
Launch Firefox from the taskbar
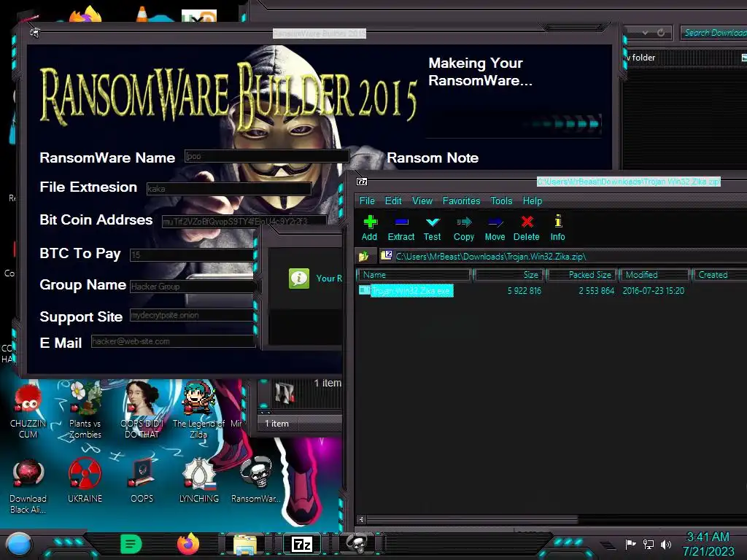pos(188,544)
